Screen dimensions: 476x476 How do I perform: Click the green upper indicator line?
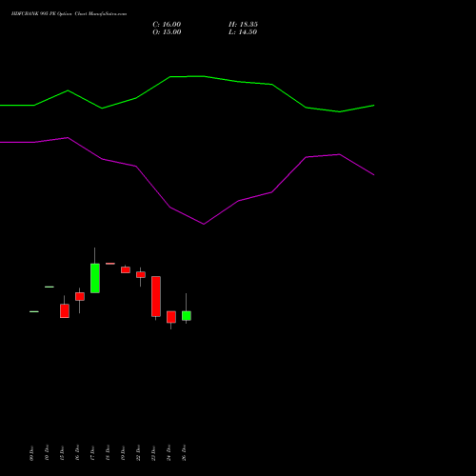pyautogui.click(x=188, y=76)
